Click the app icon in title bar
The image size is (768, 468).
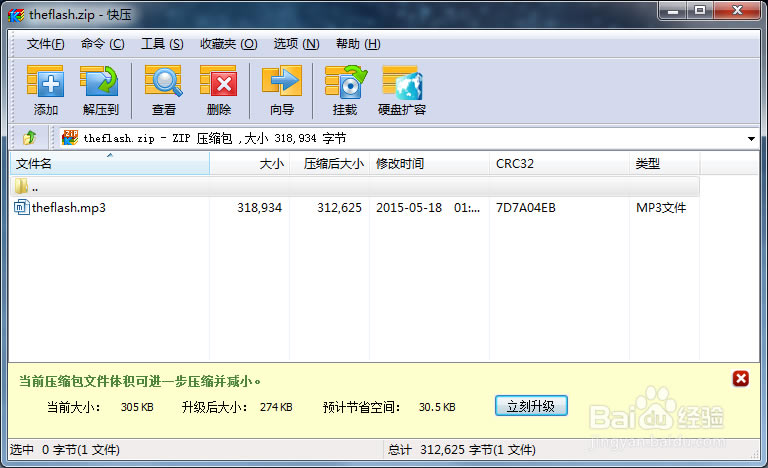(16, 15)
